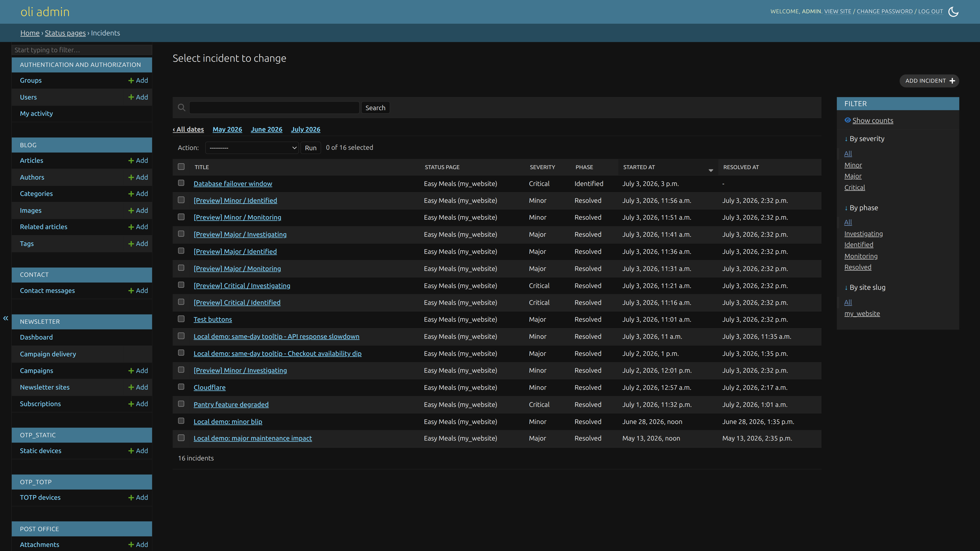Sort the table by Severity column
Screen dimensions: 980x551
tap(542, 167)
